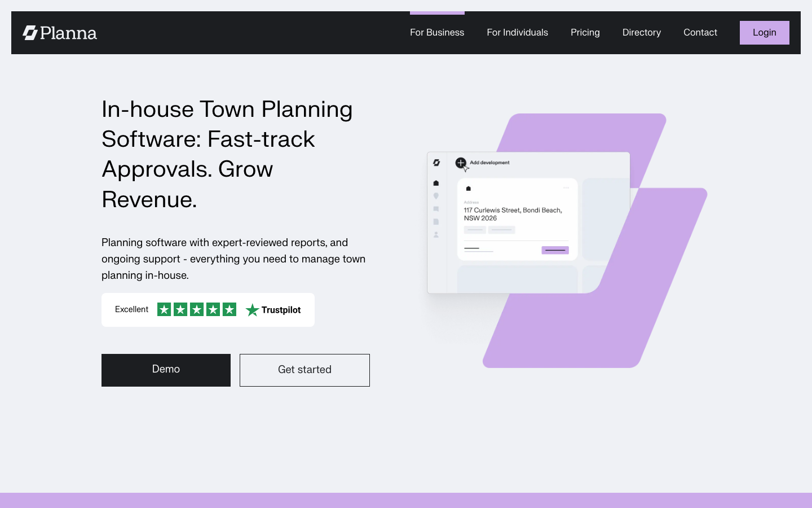Click the green Trustpilot star logo
The height and width of the screenshot is (508, 812).
(252, 310)
